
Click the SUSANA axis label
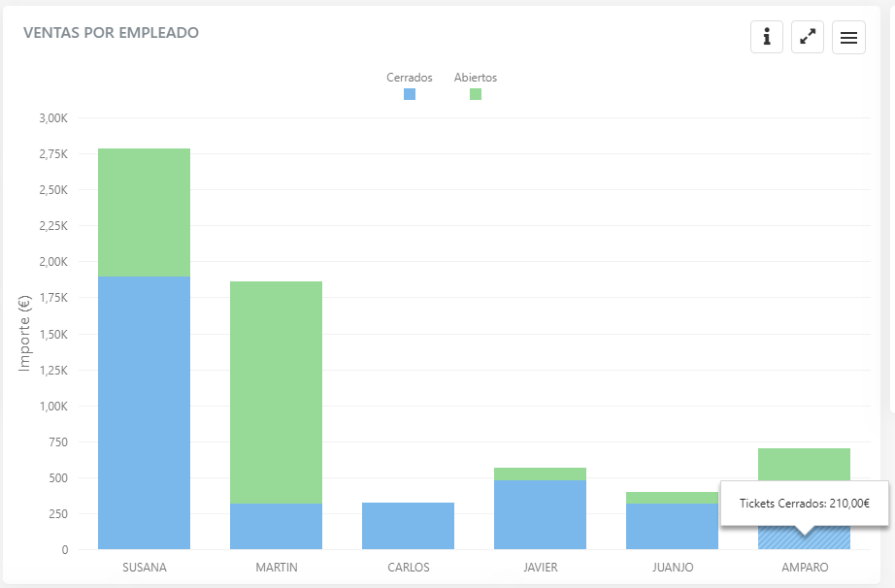[144, 568]
